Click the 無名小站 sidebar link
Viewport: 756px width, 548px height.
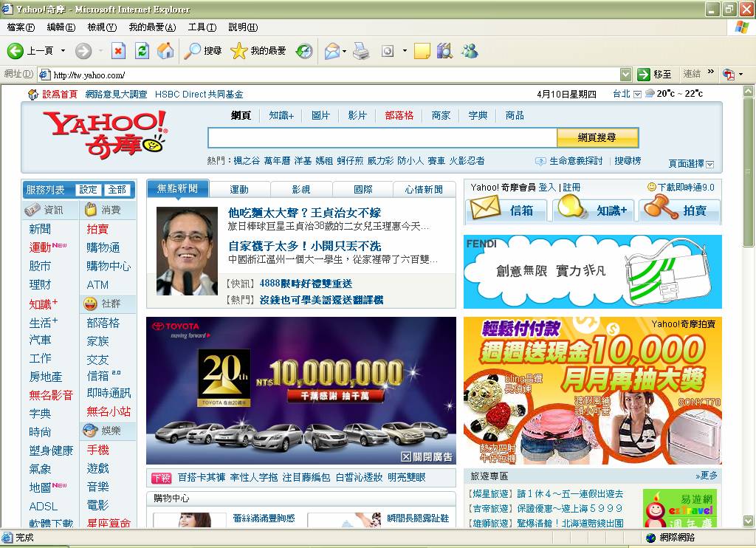tap(109, 411)
